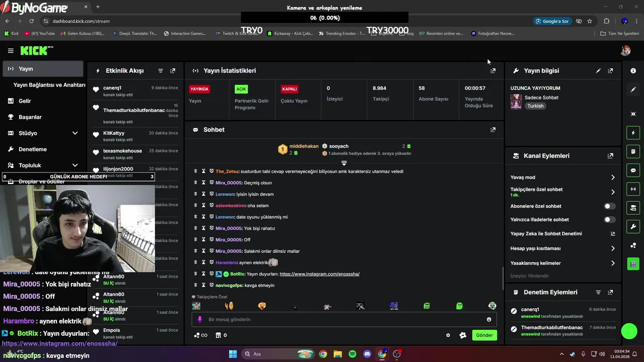Click the Google'a Sor button
Image resolution: width=644 pixels, height=362 pixels.
tap(552, 21)
